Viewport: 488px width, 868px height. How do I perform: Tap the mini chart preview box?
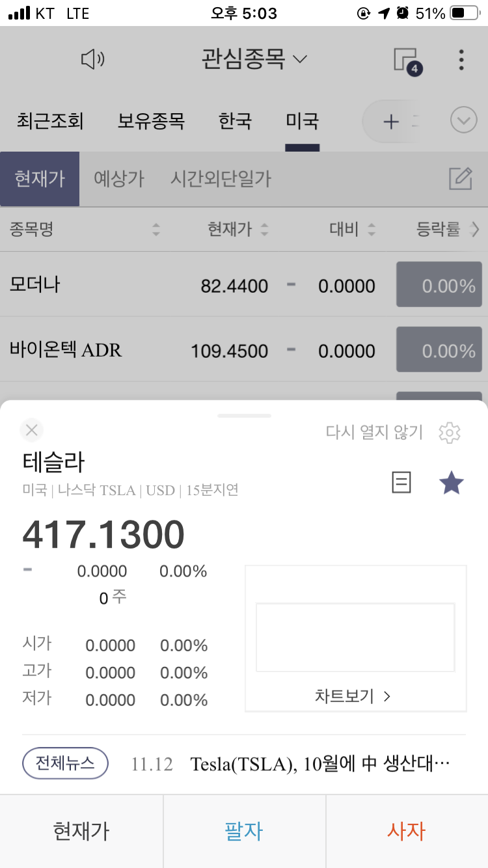pos(355,637)
